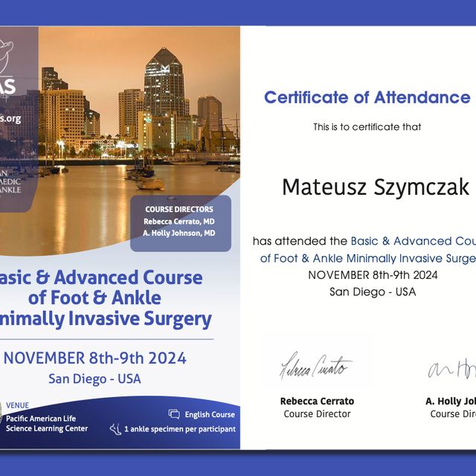Click the chat bubbles icon beside English Course
The height and width of the screenshot is (476, 476).
tap(174, 414)
